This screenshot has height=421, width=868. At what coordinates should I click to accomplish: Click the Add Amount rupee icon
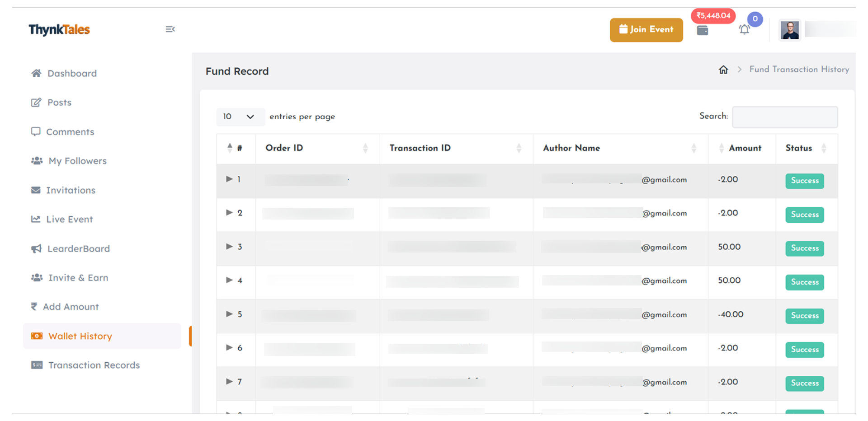click(34, 307)
